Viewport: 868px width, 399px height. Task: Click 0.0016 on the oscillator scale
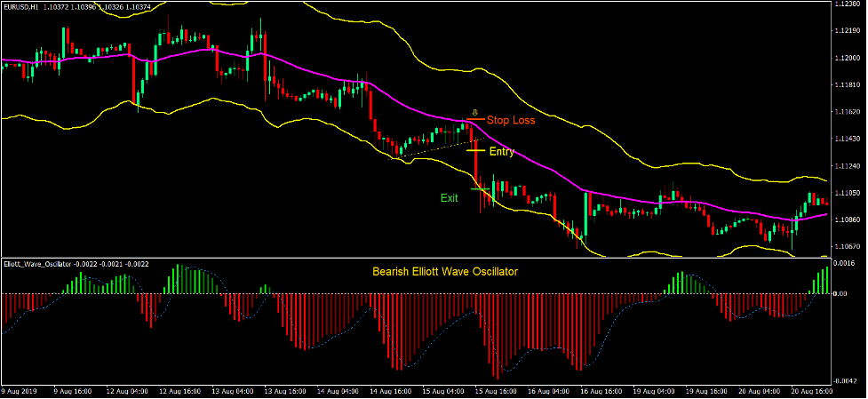(846, 264)
